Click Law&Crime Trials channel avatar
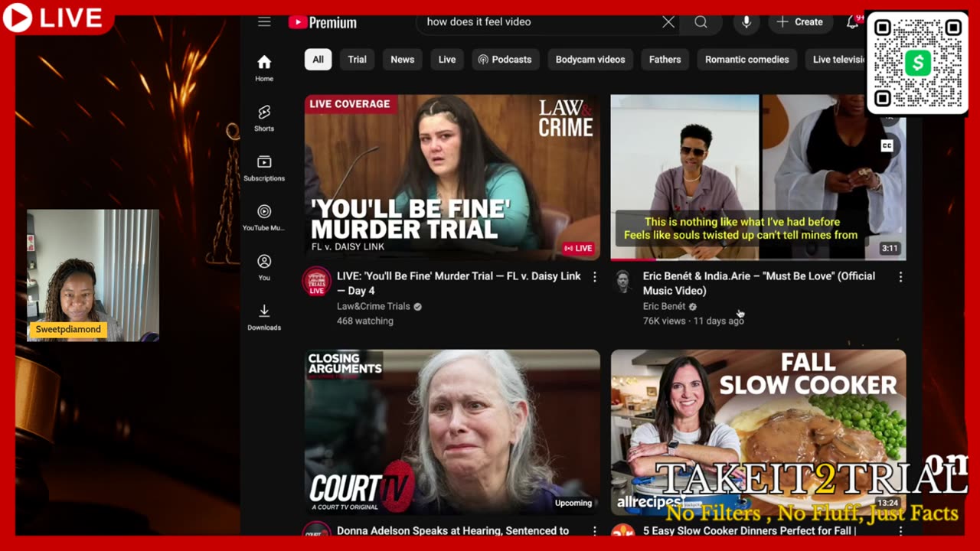The image size is (980, 551). tap(316, 281)
